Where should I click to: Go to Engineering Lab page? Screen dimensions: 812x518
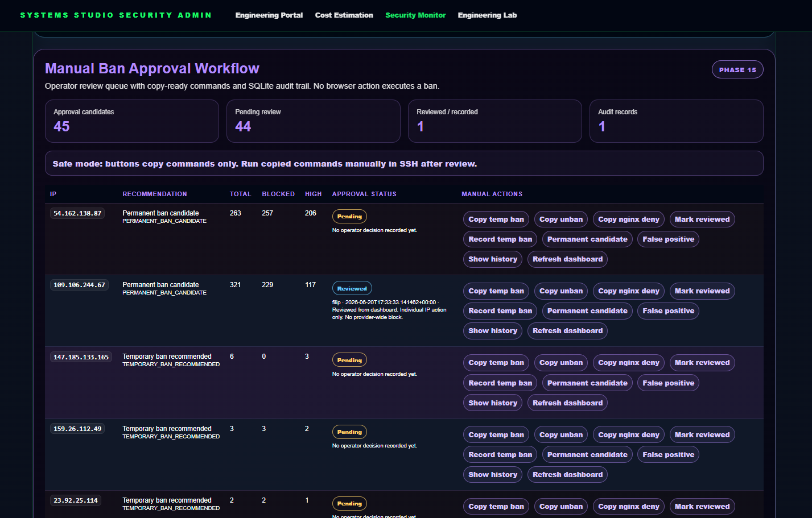(487, 15)
